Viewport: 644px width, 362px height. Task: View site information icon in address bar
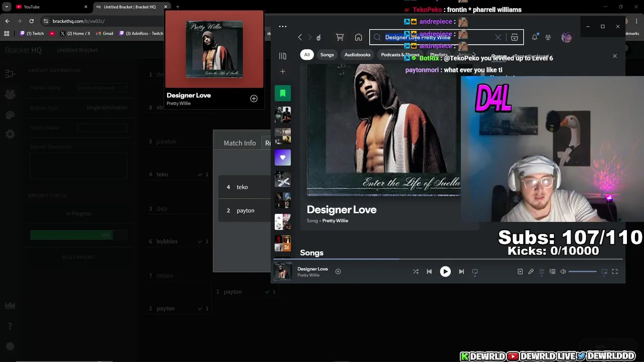click(x=46, y=21)
